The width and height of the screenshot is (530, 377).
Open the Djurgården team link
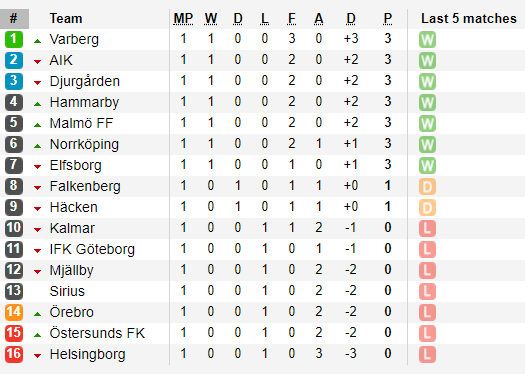point(85,81)
